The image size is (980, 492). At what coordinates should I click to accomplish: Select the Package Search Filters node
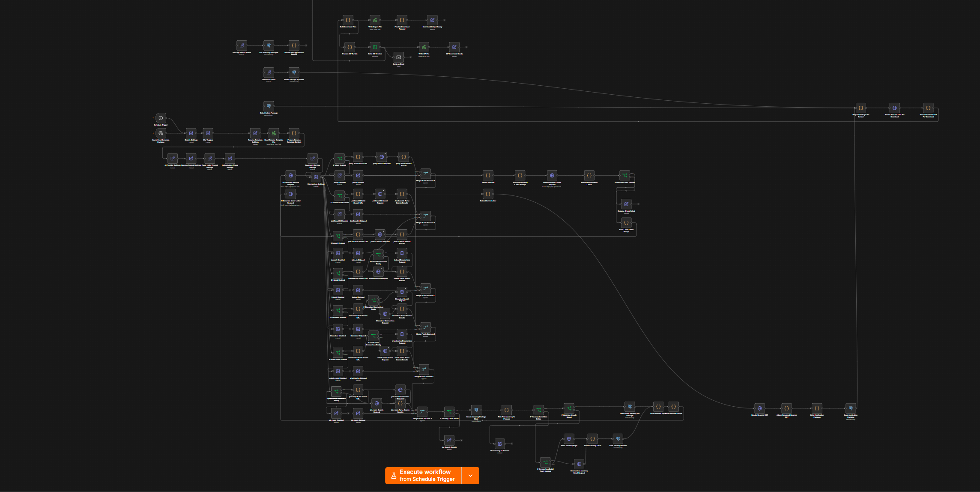242,45
